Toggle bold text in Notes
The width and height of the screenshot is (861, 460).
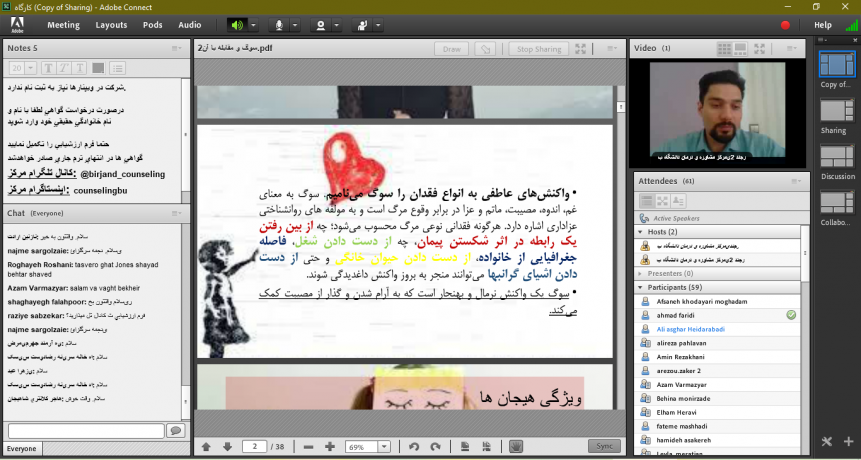(x=48, y=68)
